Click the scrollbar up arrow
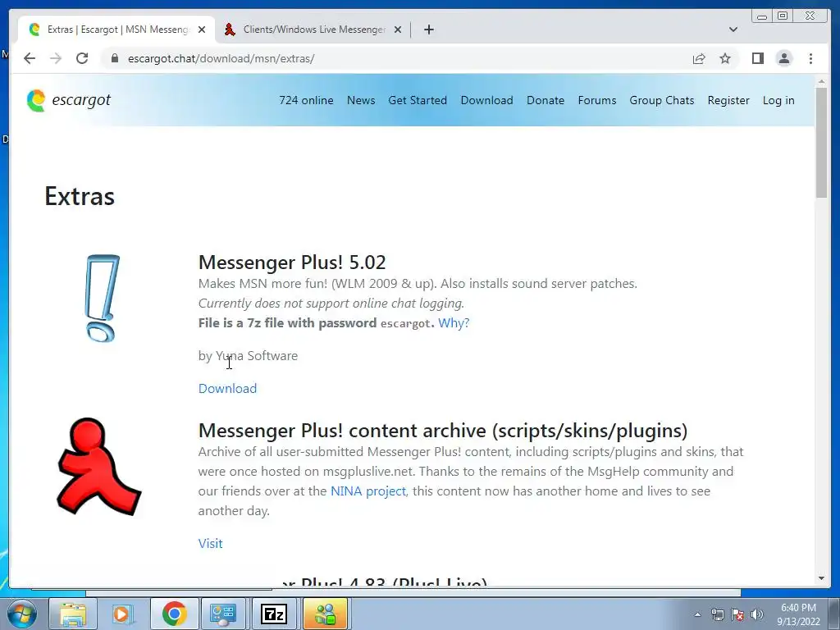 (x=821, y=81)
